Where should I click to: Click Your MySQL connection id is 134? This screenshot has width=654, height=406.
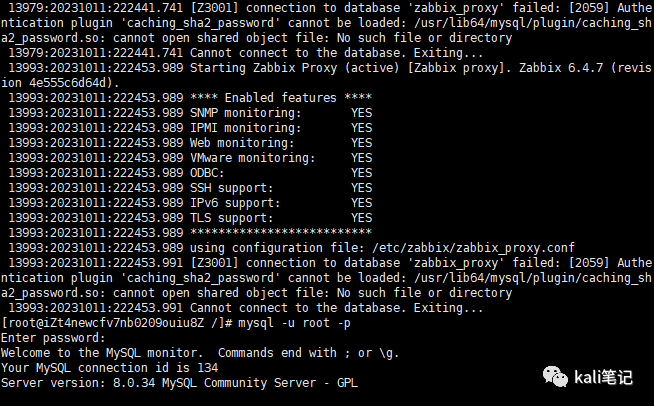coord(109,368)
